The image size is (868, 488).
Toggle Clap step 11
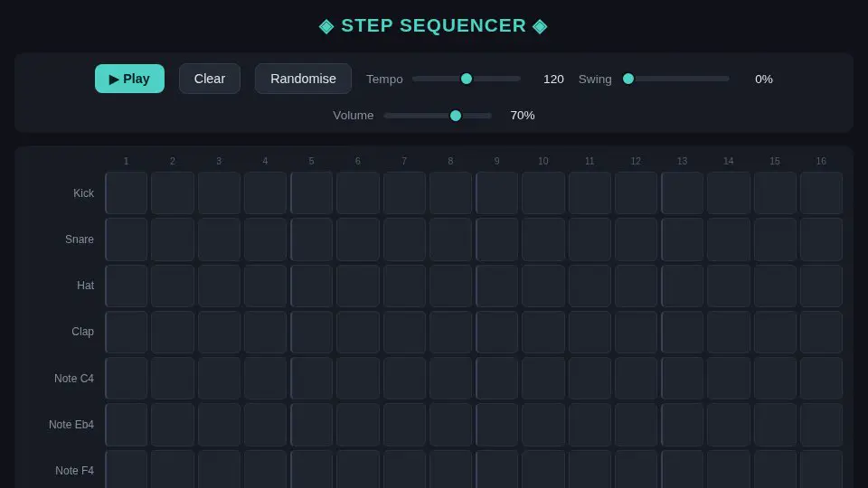click(590, 332)
